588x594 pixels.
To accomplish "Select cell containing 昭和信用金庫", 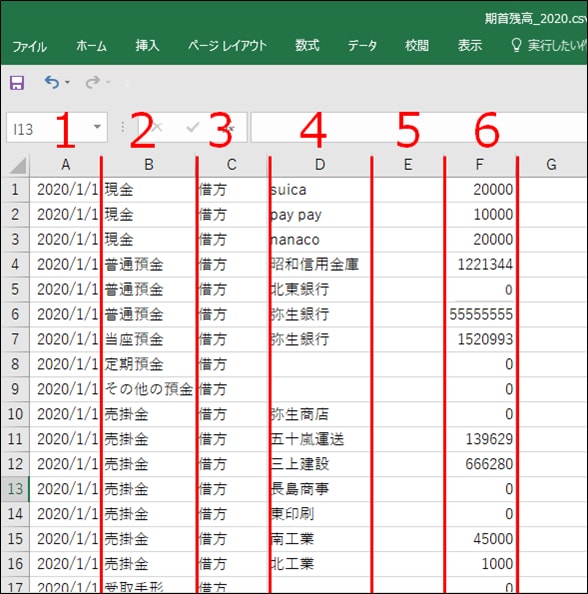I will (320, 264).
